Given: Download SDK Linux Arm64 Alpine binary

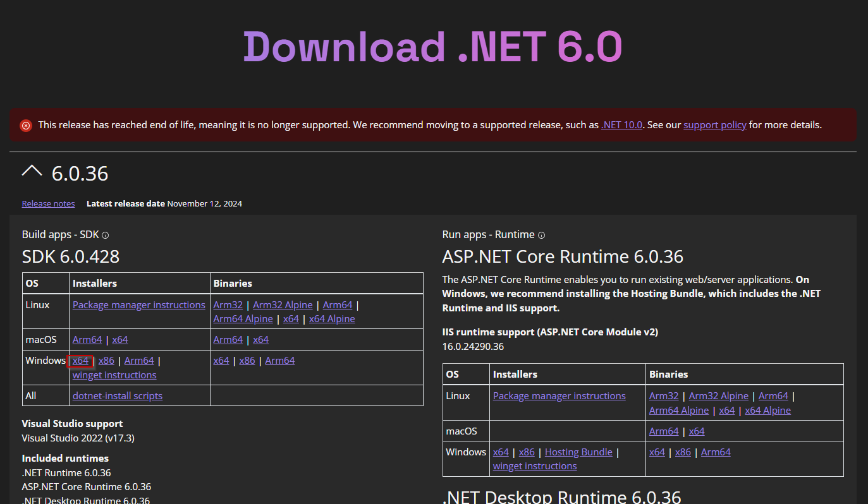Looking at the screenshot, I should 243,319.
